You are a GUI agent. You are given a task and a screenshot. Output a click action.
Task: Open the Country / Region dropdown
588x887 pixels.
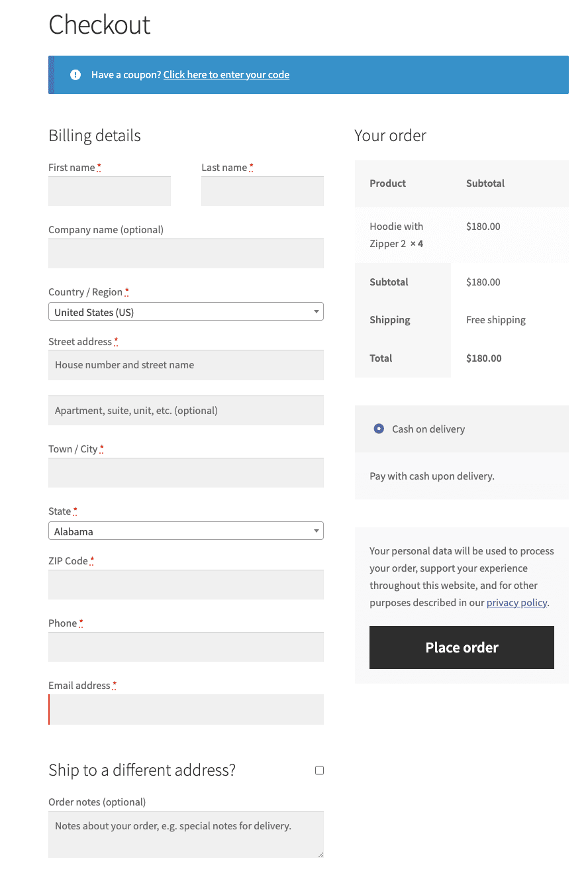185,311
